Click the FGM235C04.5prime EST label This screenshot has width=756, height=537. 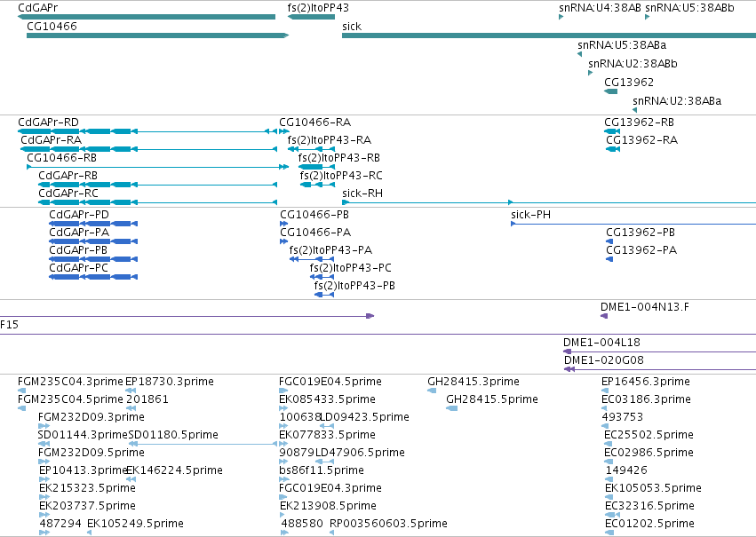click(x=70, y=399)
